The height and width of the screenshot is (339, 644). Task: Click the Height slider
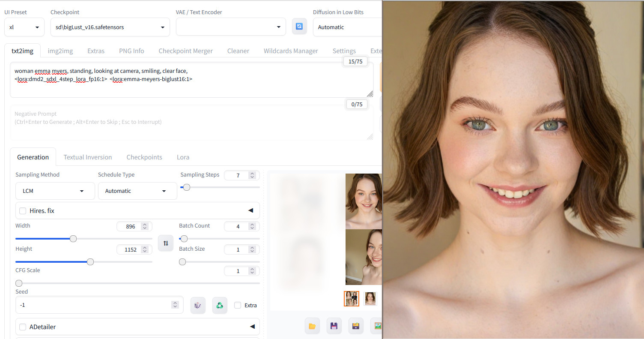click(84, 262)
